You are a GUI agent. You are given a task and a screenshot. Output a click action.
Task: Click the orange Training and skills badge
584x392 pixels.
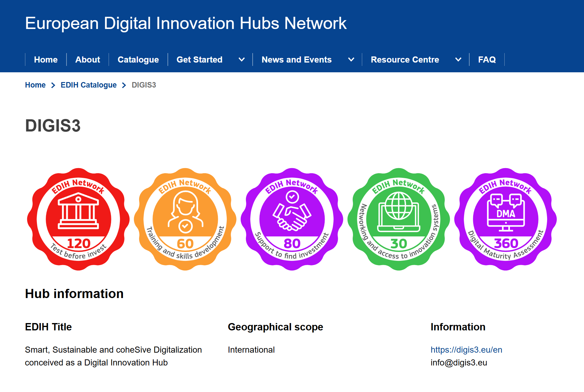(x=185, y=219)
